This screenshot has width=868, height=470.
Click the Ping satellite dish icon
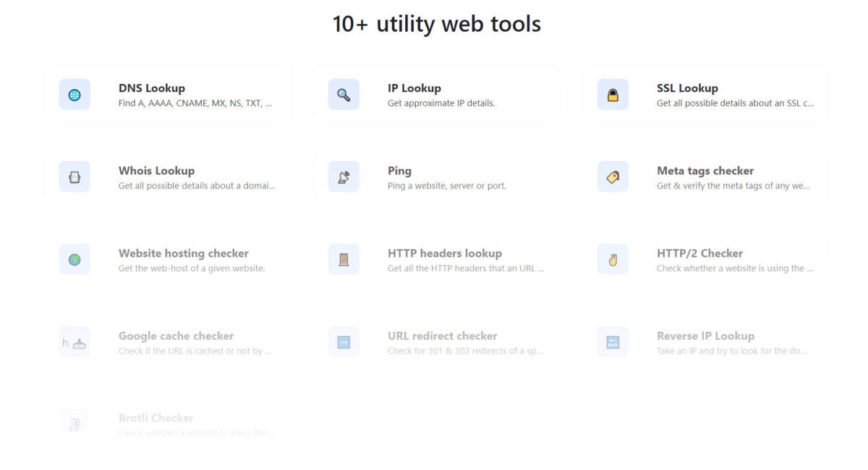pyautogui.click(x=344, y=177)
